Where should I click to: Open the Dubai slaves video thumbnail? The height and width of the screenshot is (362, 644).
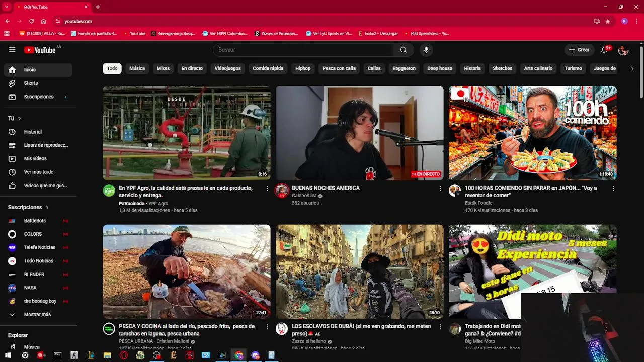(360, 271)
